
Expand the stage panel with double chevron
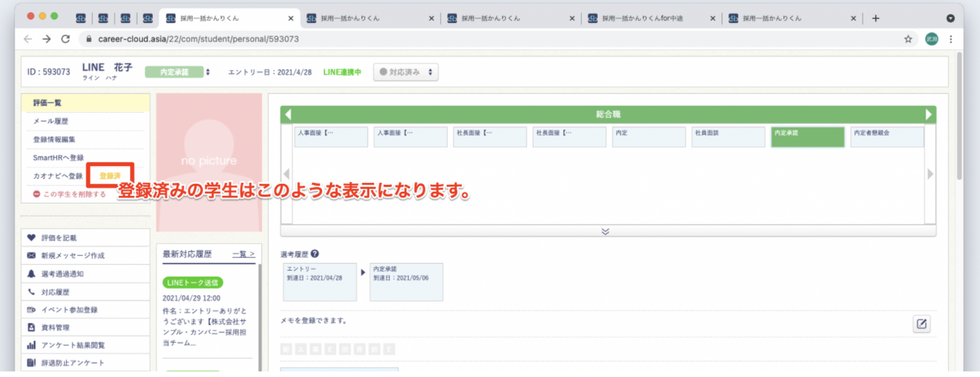[605, 232]
